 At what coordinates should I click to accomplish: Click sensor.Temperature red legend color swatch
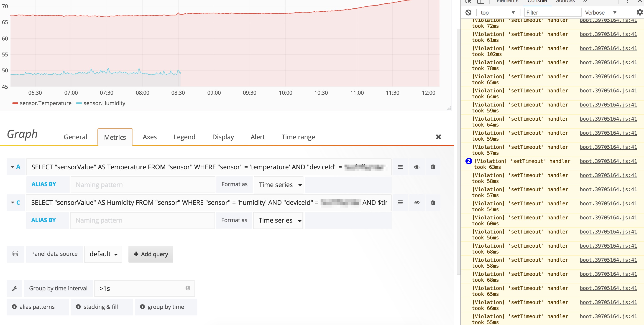click(15, 103)
